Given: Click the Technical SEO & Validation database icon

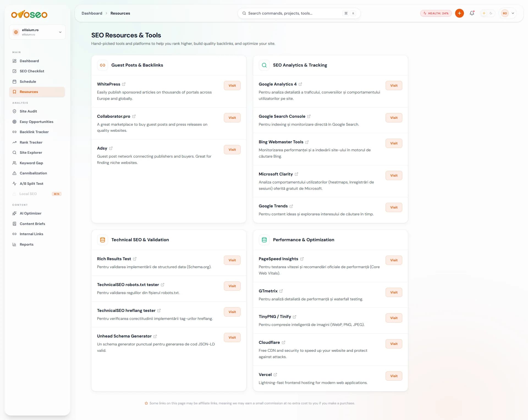Looking at the screenshot, I should point(103,240).
